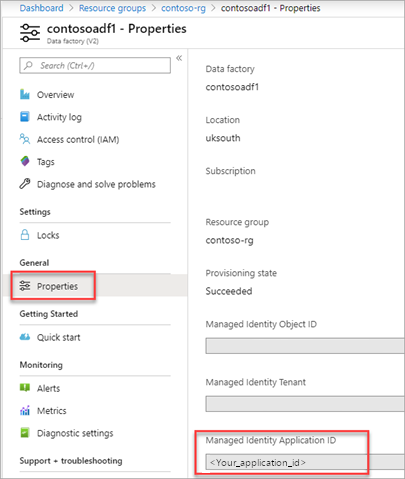Click the 'Support + troubleshooting' section heading
Viewport: 405px width, 479px height.
(71, 461)
